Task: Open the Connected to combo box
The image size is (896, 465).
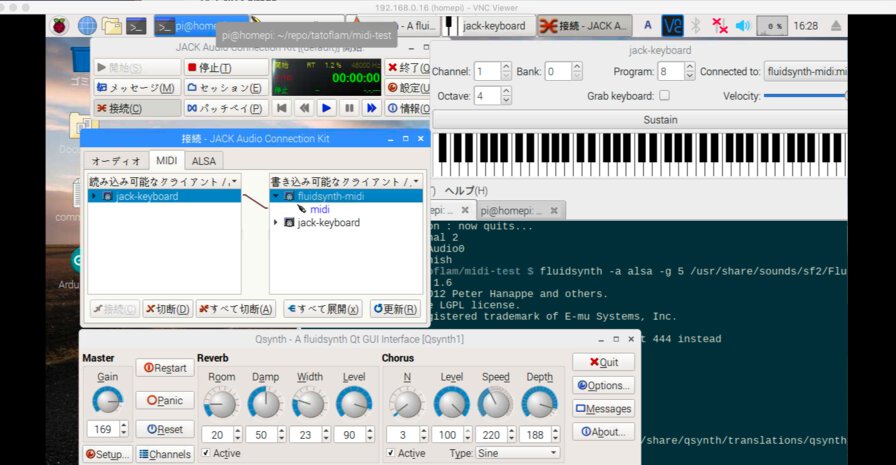Action: point(806,71)
